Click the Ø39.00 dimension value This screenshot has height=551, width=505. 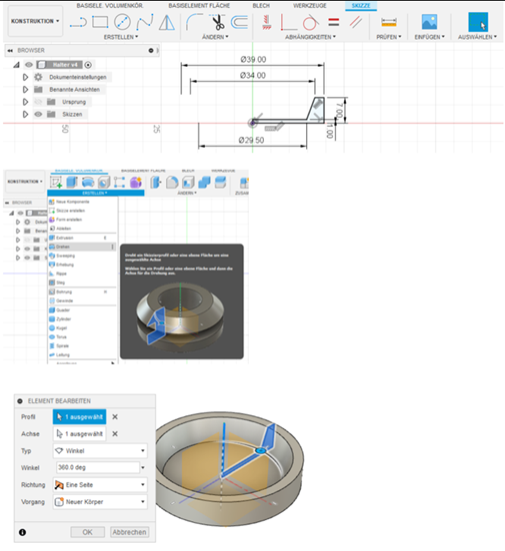point(253,59)
